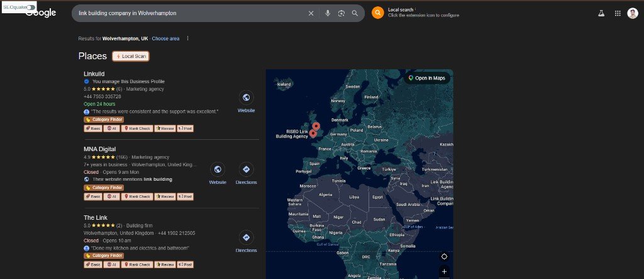Submit search with magnifier icon
Image resolution: width=644 pixels, height=279 pixels.
[x=355, y=13]
